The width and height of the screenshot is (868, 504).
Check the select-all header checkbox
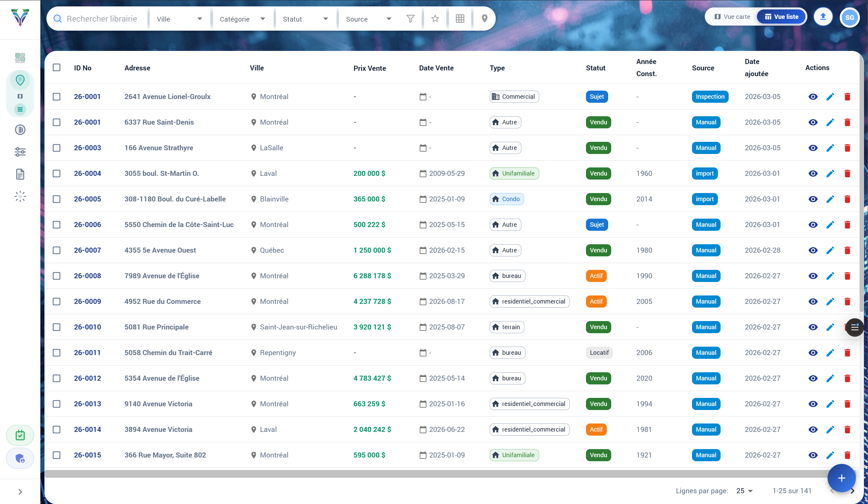57,68
